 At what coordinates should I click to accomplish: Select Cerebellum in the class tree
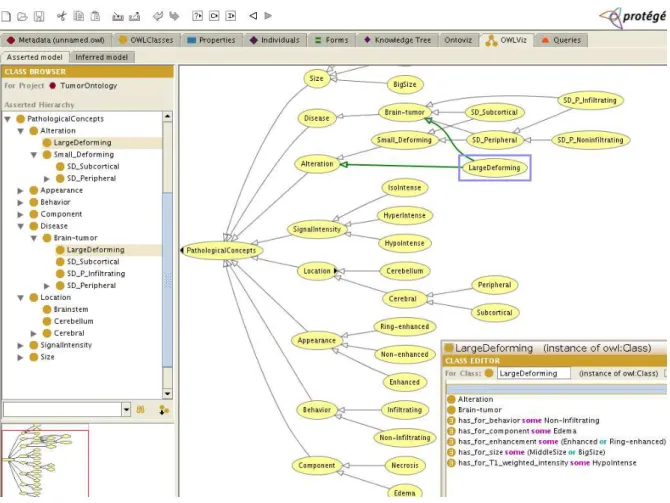pos(73,321)
